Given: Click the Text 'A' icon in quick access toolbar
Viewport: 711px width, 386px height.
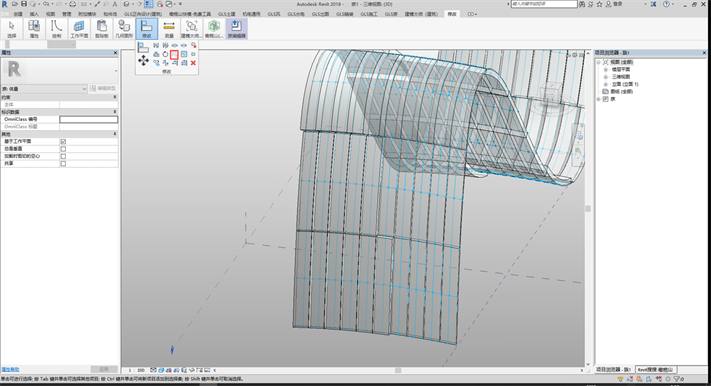Looking at the screenshot, I should [114, 4].
